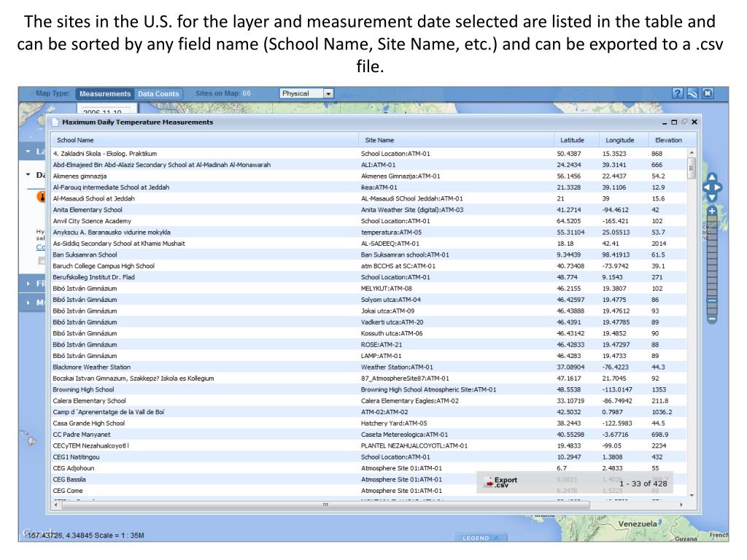This screenshot has height=560, width=747.
Task: Select the '4. Zakladni Skola - Ekolog. Praktikum' row
Action: [x=368, y=153]
